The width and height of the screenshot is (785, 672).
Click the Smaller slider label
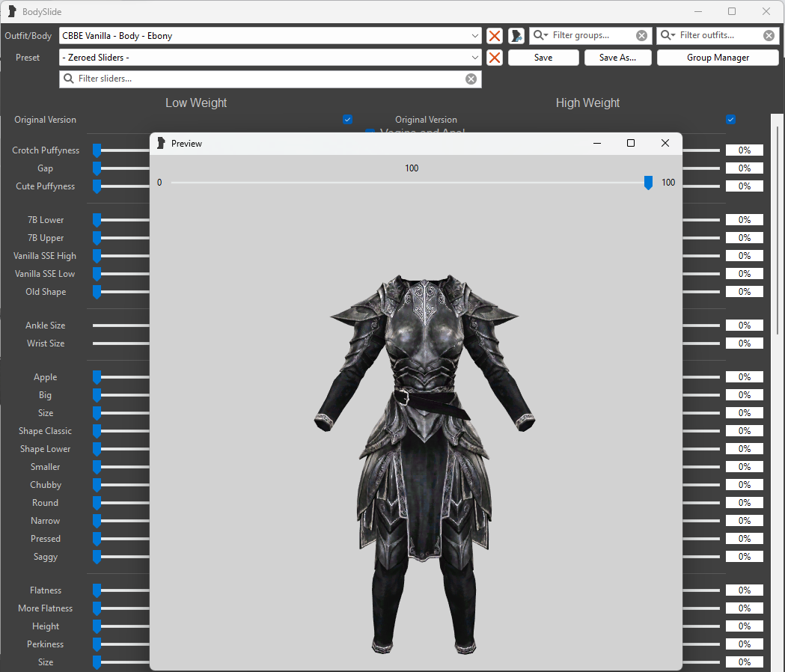(x=45, y=467)
